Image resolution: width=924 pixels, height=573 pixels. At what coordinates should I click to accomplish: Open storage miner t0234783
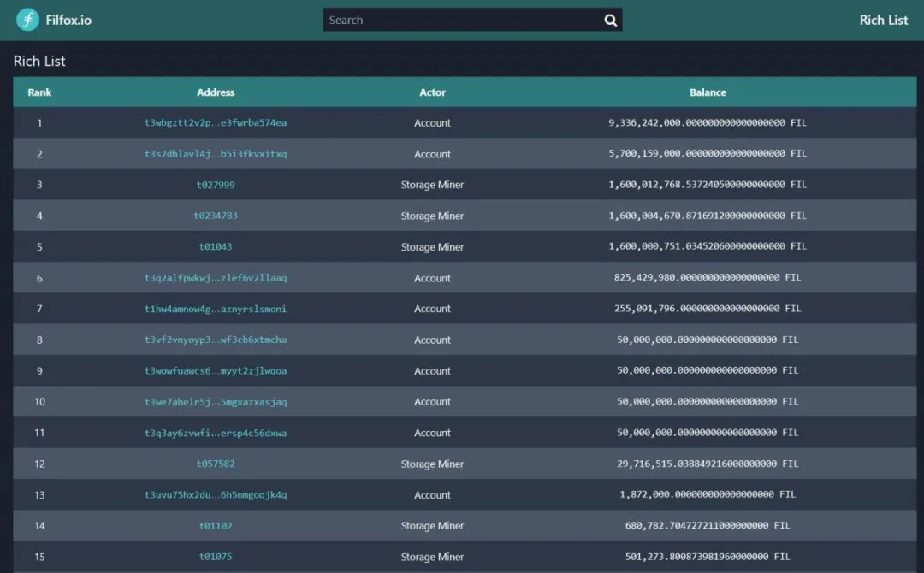[x=216, y=216]
